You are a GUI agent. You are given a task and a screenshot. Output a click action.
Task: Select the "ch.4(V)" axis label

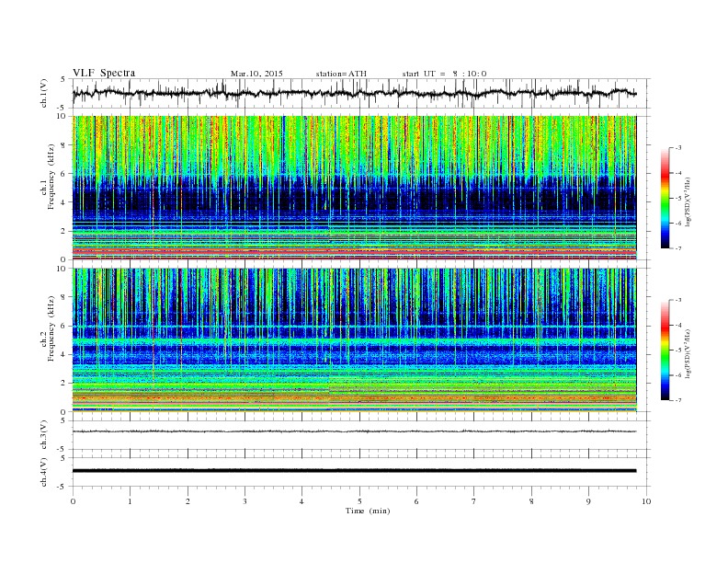[x=44, y=472]
